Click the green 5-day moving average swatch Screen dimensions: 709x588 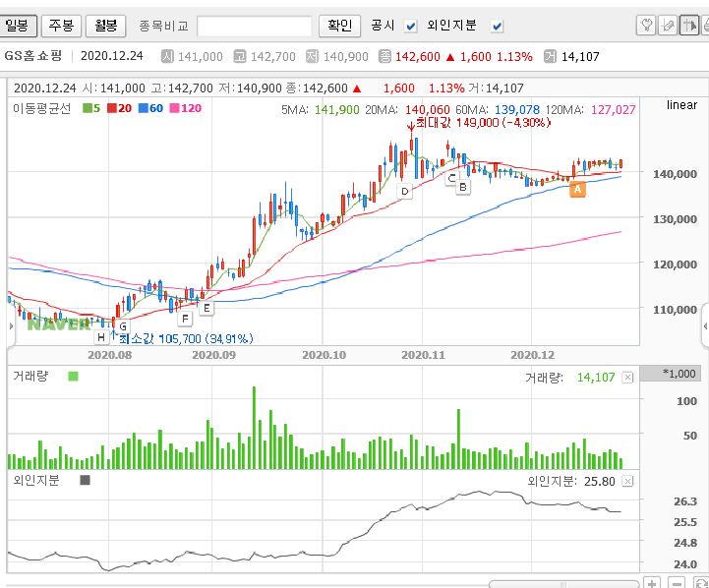[x=87, y=108]
